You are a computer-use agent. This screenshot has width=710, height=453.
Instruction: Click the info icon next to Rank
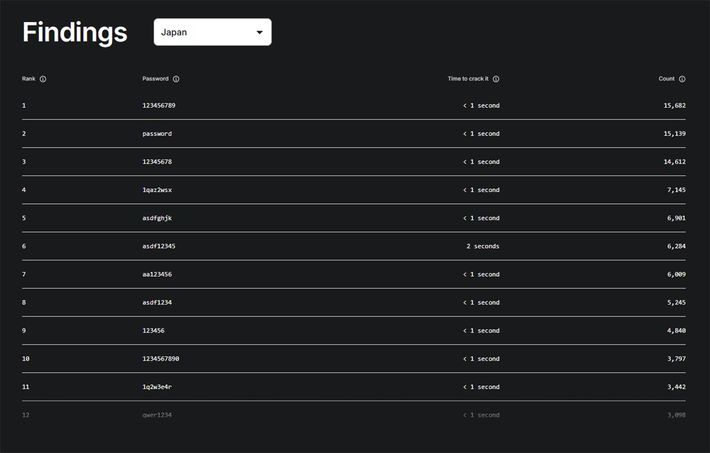pyautogui.click(x=43, y=79)
